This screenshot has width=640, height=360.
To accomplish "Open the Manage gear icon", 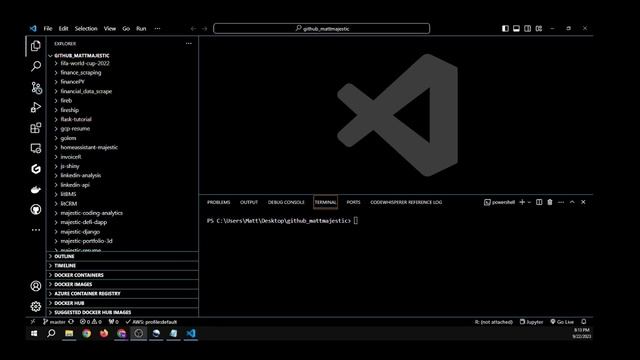I will tap(36, 306).
